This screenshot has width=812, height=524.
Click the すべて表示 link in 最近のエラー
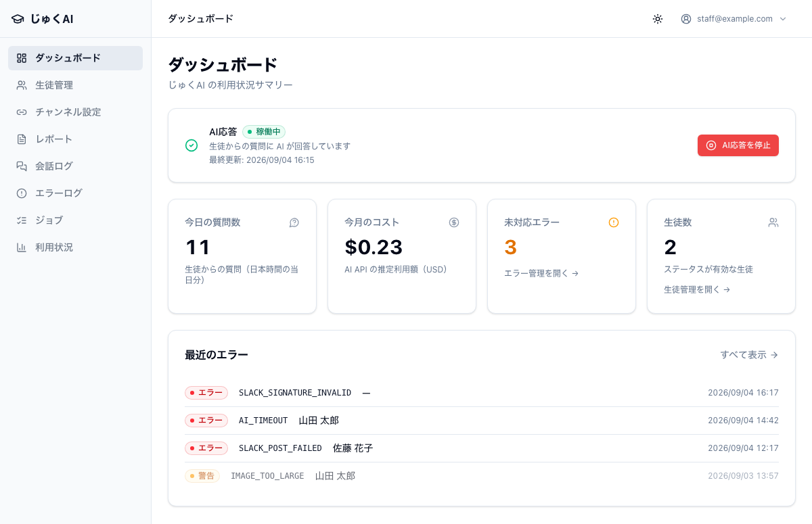pyautogui.click(x=749, y=355)
